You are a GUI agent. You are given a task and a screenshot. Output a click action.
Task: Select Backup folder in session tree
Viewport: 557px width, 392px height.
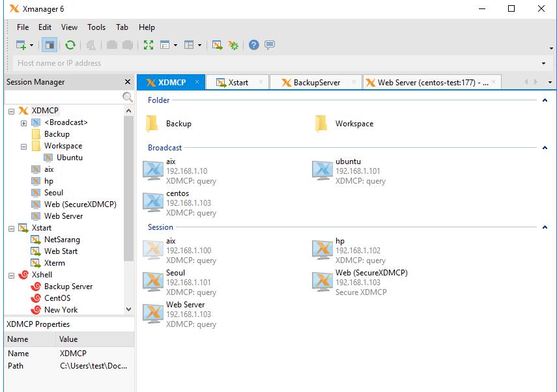click(x=57, y=134)
